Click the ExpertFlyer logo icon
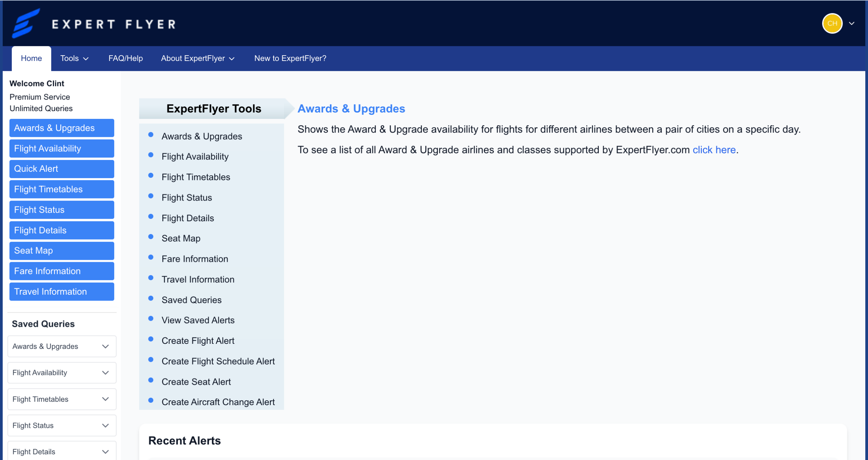The image size is (868, 460). coord(26,23)
